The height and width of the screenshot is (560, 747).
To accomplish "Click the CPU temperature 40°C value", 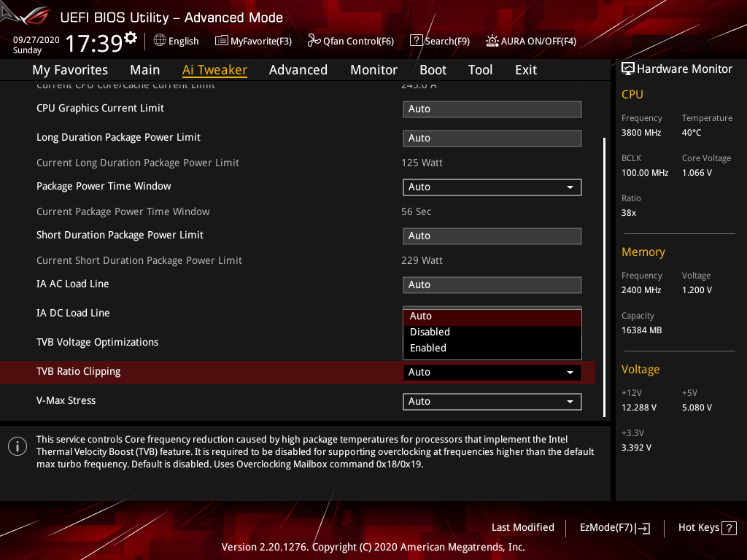I will pos(692,133).
